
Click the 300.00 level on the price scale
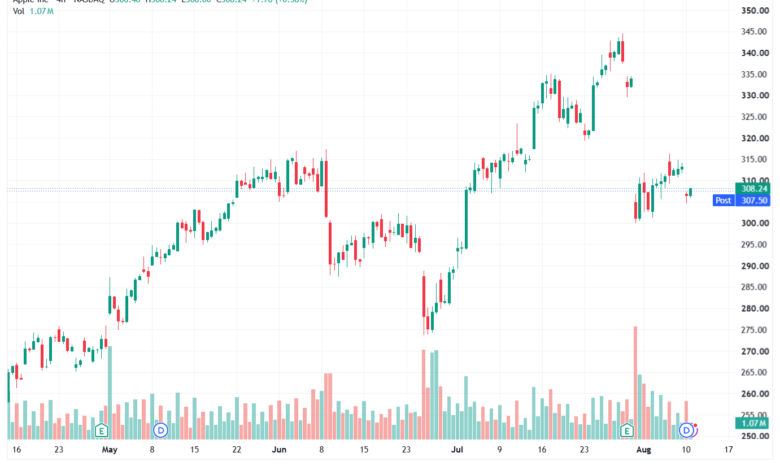pyautogui.click(x=755, y=223)
